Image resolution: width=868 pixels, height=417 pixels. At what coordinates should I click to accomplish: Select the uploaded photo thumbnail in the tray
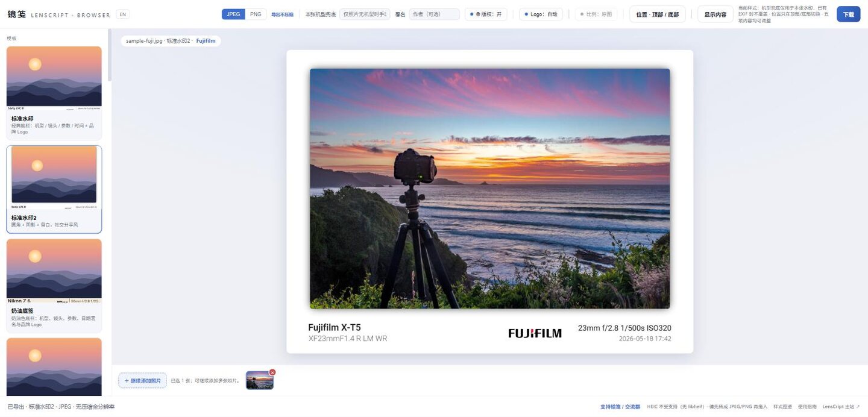(x=259, y=380)
